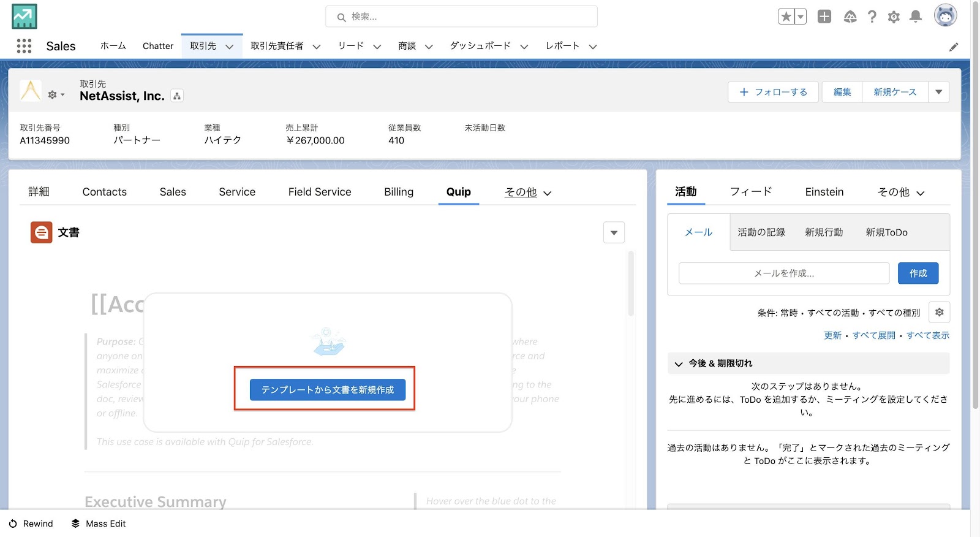Click the すべて表示 link
This screenshot has height=537, width=980.
click(x=928, y=335)
